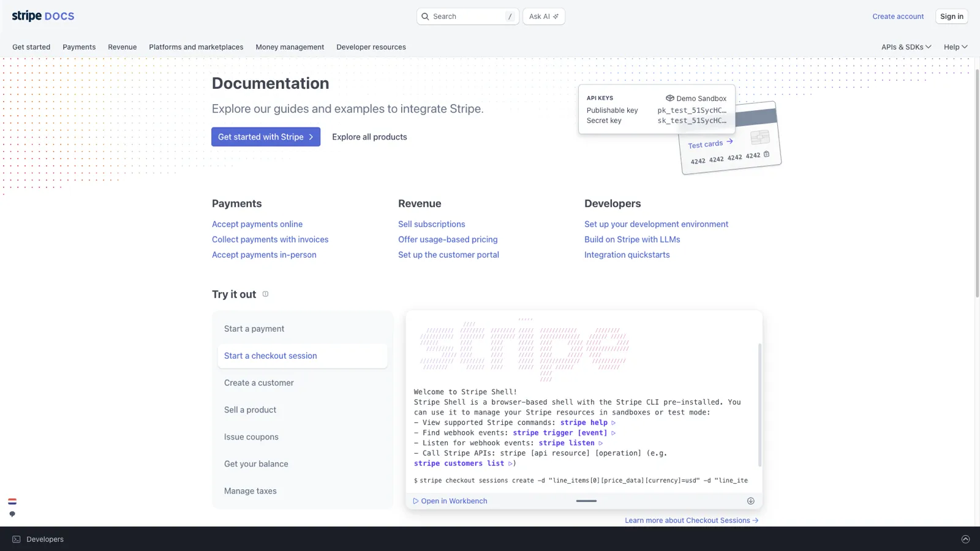Open the Ask AI assistant
Screen dimensions: 980x551
pos(544,17)
